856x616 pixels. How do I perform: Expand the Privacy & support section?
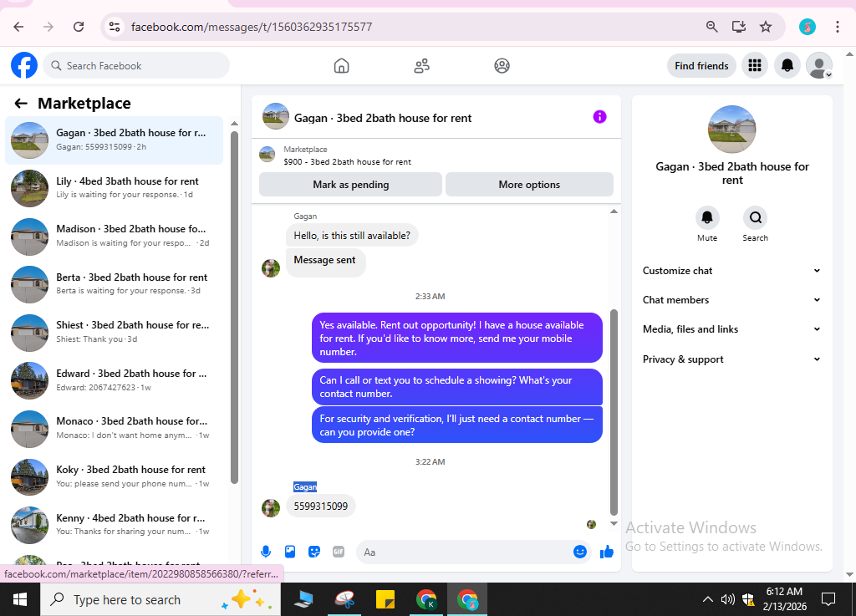point(731,359)
